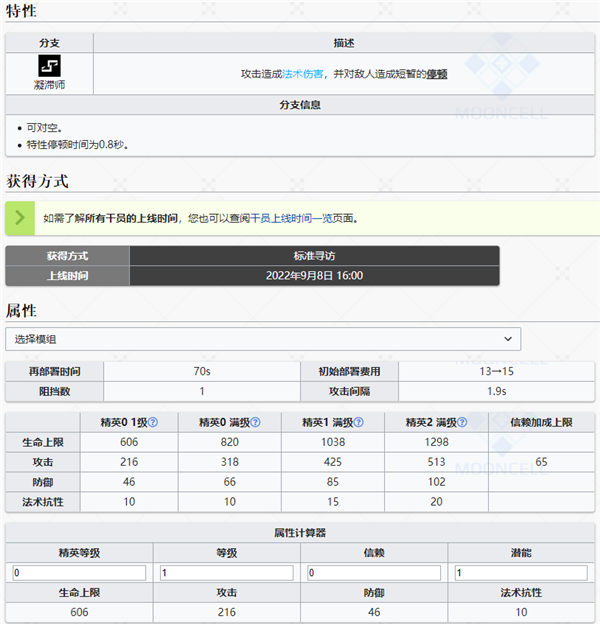This screenshot has width=600, height=624.
Task: Click the trust bonus value 65
Action: 542,462
